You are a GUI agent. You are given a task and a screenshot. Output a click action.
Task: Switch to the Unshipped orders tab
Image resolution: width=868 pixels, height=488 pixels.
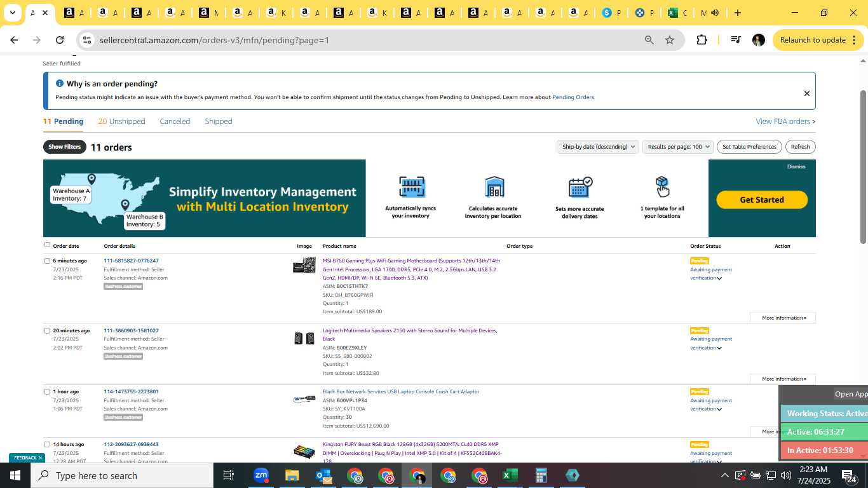pos(121,121)
